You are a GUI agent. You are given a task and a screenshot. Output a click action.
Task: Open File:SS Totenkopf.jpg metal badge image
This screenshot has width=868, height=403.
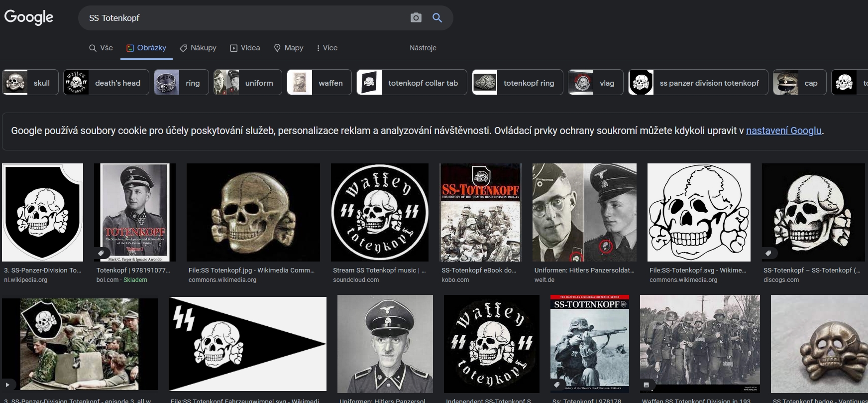(x=253, y=212)
